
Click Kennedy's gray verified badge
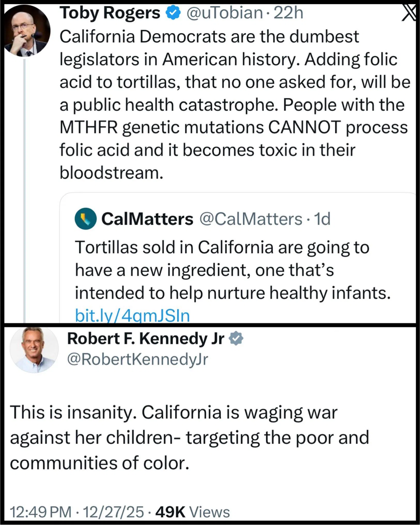point(236,339)
